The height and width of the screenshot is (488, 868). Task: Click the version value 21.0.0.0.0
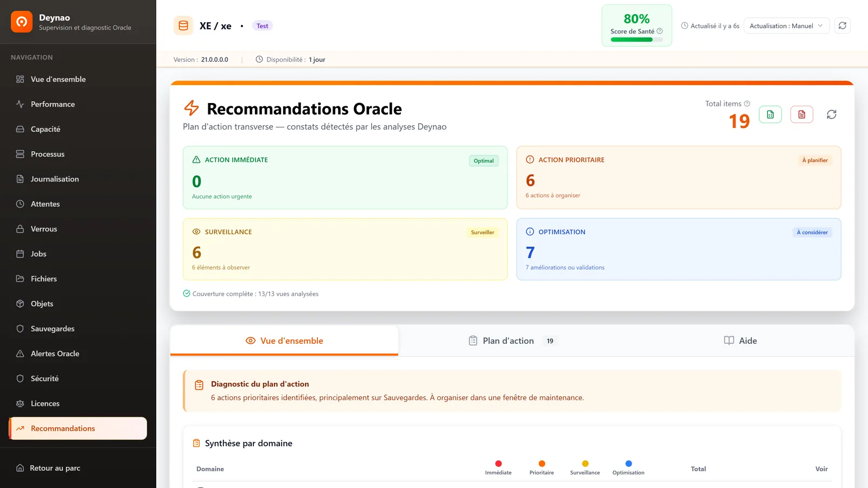click(x=215, y=60)
